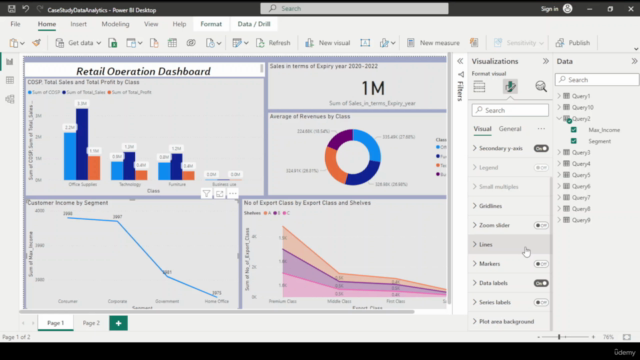Open the Insert ribbon tab

pyautogui.click(x=78, y=24)
